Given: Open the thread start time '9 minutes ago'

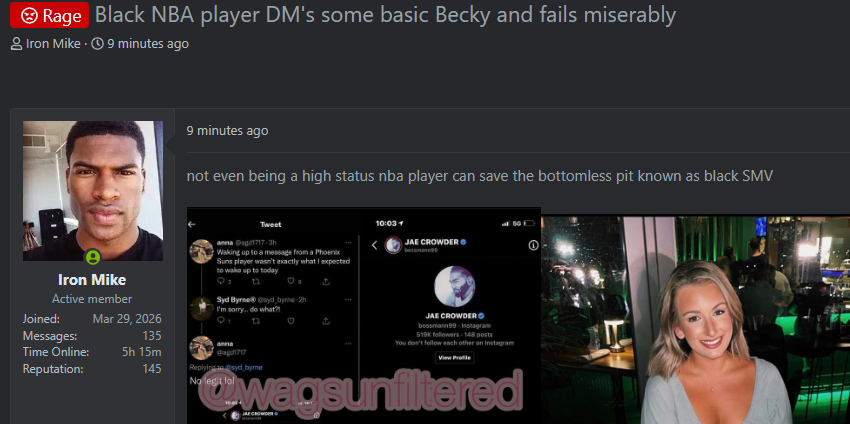Looking at the screenshot, I should 147,44.
